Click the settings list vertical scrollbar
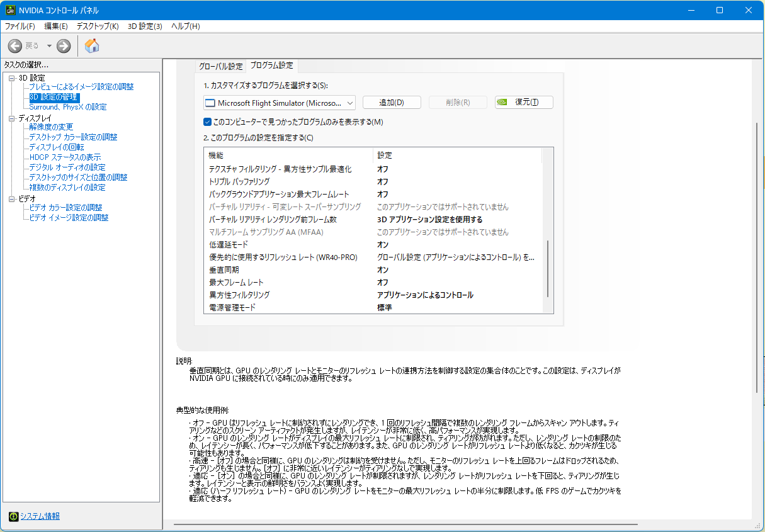The width and height of the screenshot is (765, 532). (548, 269)
